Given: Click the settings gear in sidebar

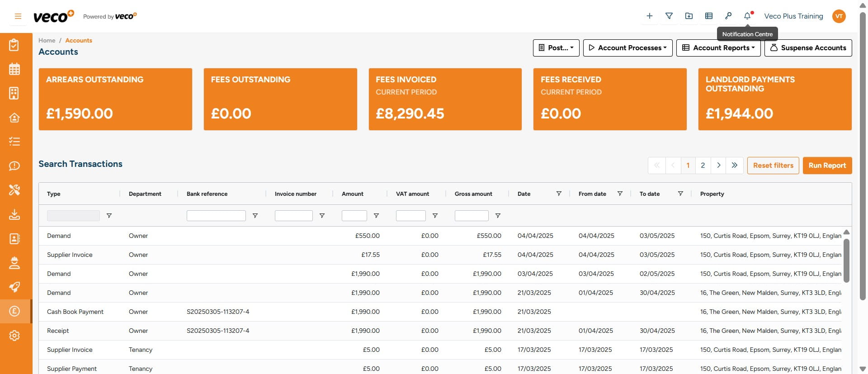Looking at the screenshot, I should 14,336.
